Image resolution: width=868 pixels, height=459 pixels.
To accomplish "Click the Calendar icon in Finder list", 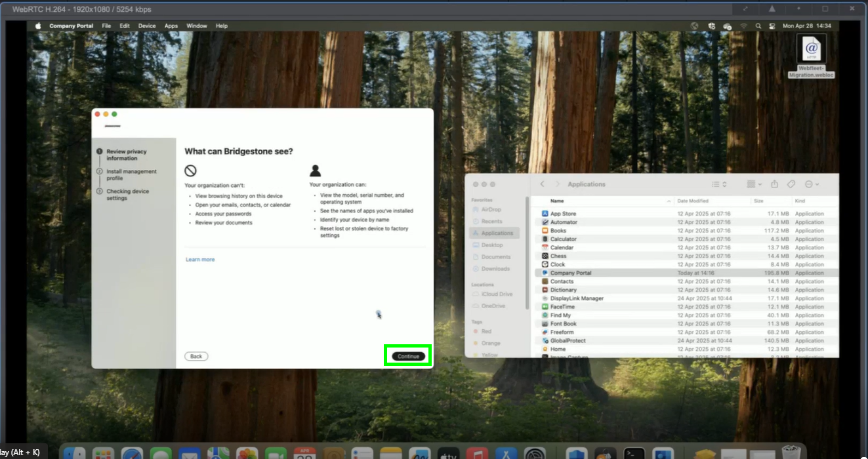I will [x=545, y=248].
